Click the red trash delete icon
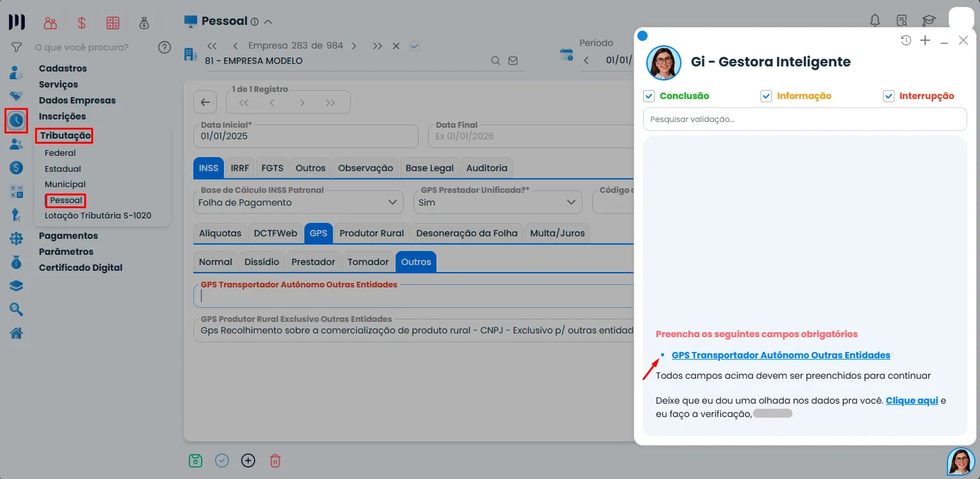Screen dimensions: 980x479 pos(275,460)
